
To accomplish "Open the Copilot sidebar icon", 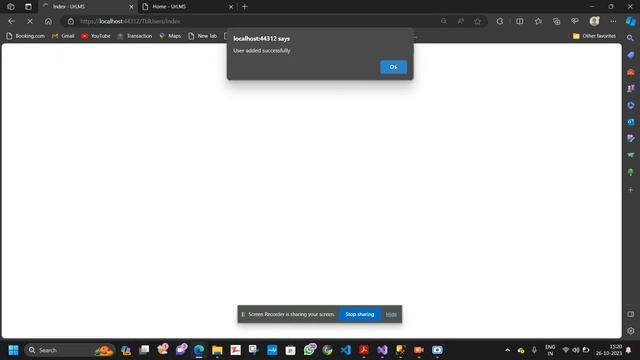I will (x=631, y=21).
